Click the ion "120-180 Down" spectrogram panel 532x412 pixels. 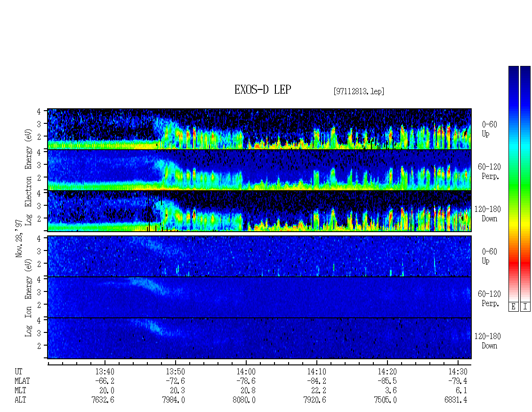pyautogui.click(x=259, y=339)
